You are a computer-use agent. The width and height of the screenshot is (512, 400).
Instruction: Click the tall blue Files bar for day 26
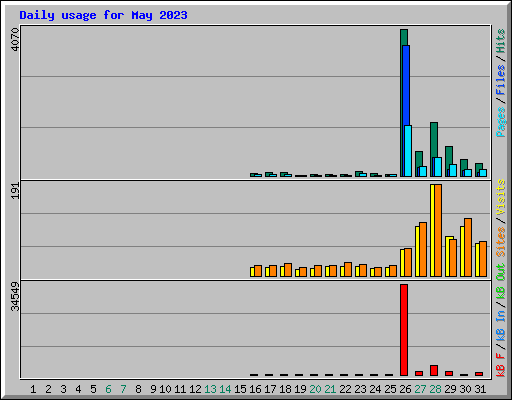click(406, 85)
